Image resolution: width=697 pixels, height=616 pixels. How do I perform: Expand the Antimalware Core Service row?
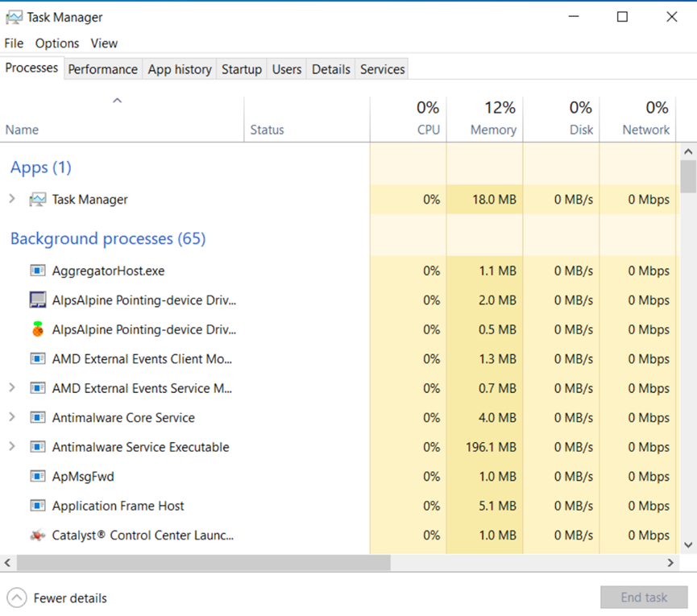click(12, 417)
